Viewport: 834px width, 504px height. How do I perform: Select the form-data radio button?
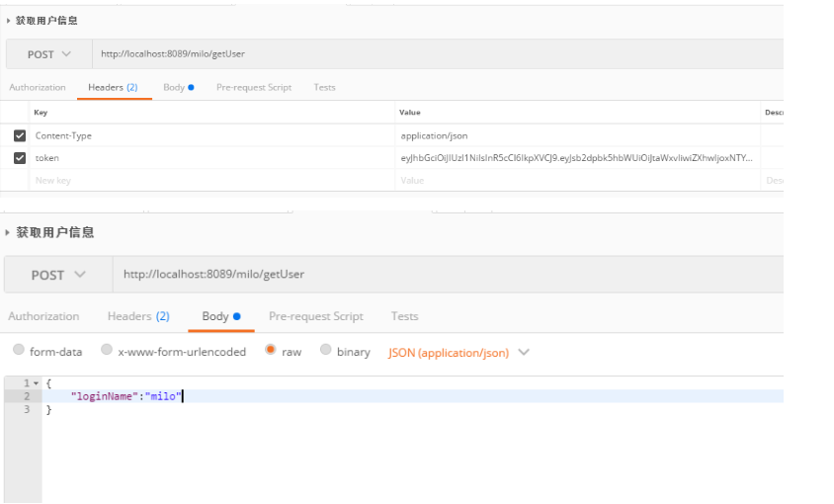pos(19,350)
